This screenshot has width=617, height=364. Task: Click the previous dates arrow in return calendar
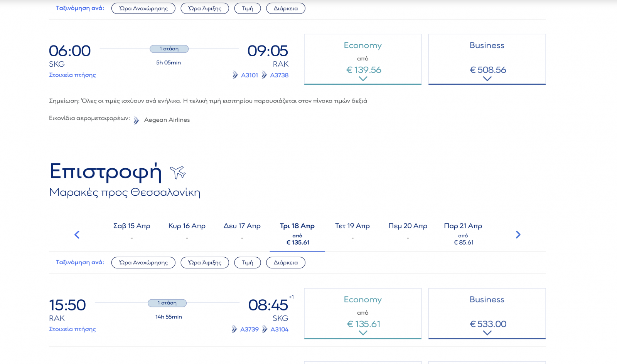coord(77,235)
